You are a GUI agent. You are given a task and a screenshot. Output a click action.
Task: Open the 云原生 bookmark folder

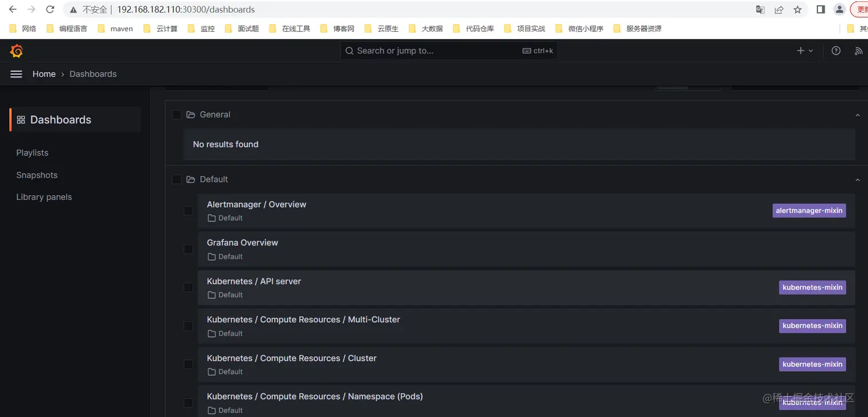[x=382, y=29]
